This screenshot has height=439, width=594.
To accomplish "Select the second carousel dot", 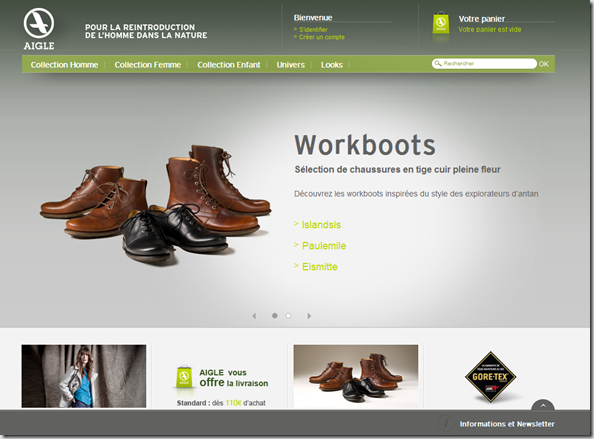I will (x=288, y=316).
